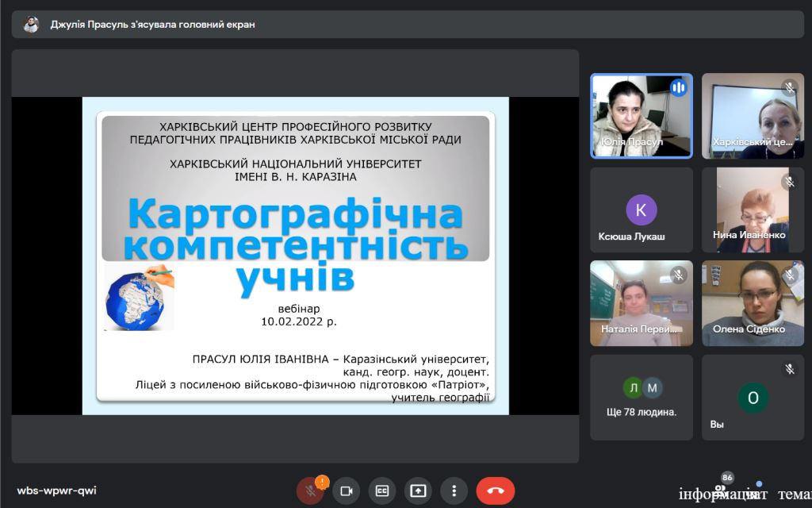The width and height of the screenshot is (812, 508).
Task: Click the word 'вебінар' on the slide
Action: [x=299, y=309]
